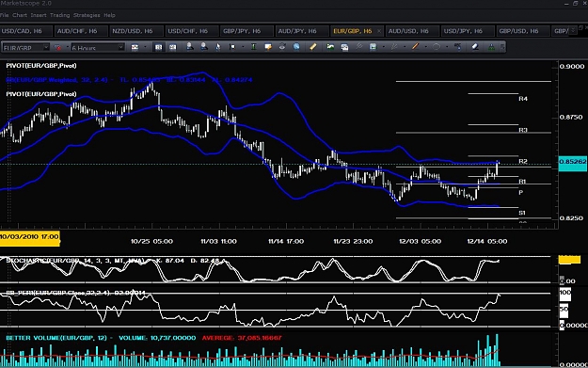Switch to the NZD/USD, H6 tab

[x=136, y=31]
